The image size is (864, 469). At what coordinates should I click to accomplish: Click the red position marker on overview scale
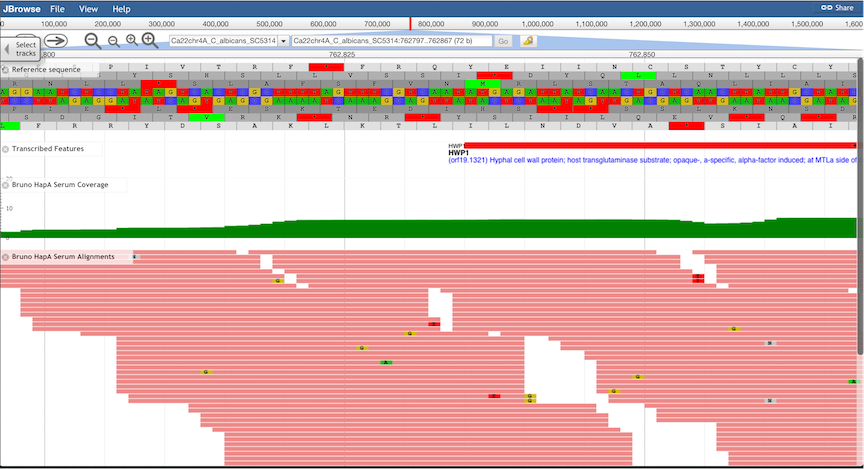click(410, 23)
